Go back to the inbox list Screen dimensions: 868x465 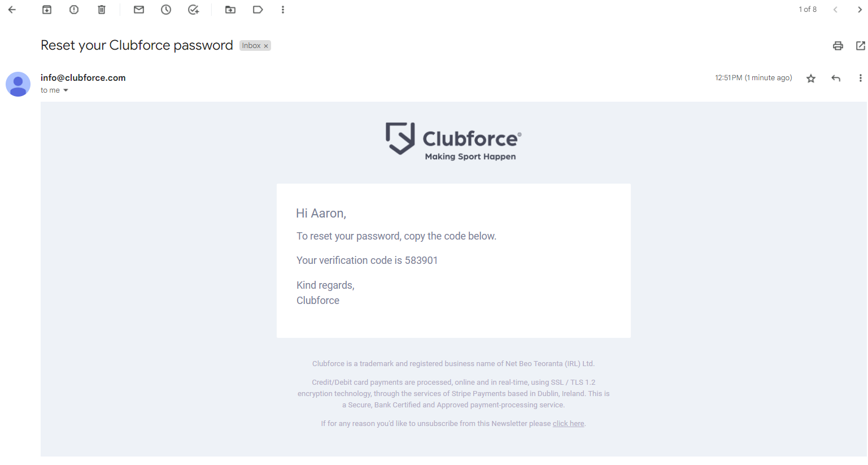click(12, 10)
